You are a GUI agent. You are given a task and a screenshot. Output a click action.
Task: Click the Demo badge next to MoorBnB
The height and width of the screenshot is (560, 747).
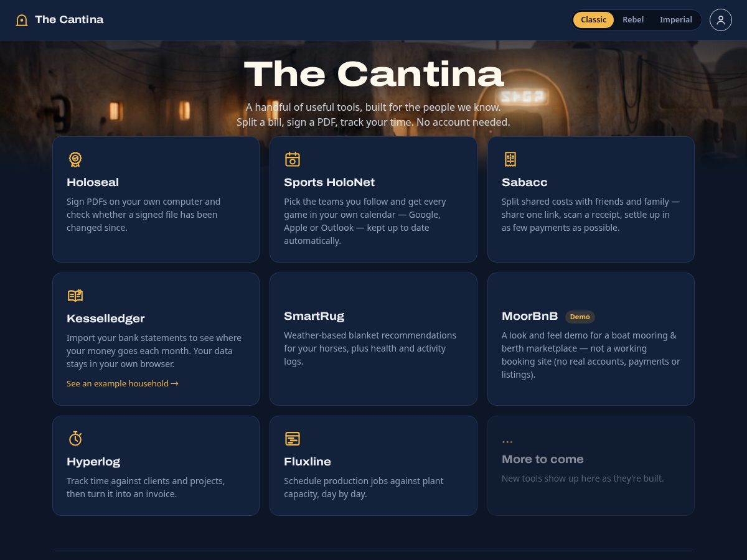click(x=580, y=317)
